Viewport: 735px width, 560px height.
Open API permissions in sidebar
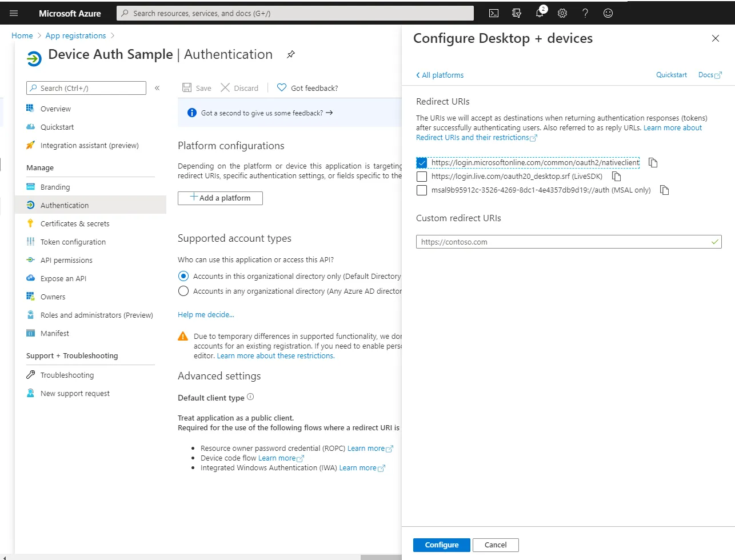(66, 260)
